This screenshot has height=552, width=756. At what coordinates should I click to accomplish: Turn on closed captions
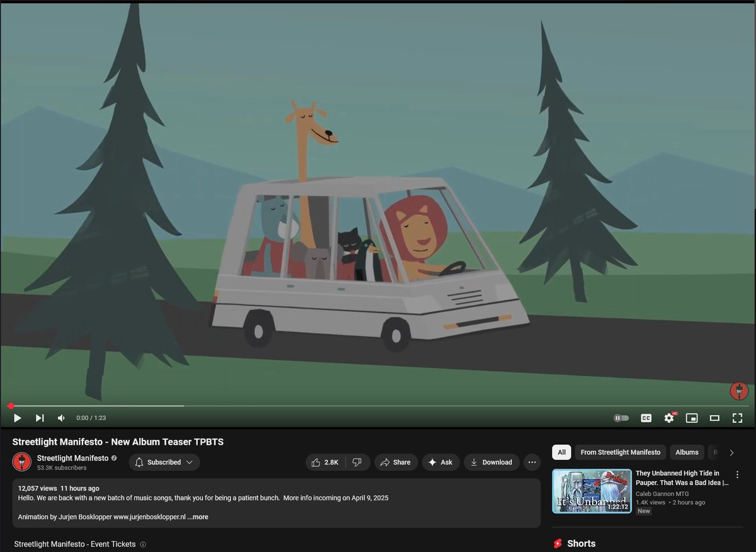(646, 418)
